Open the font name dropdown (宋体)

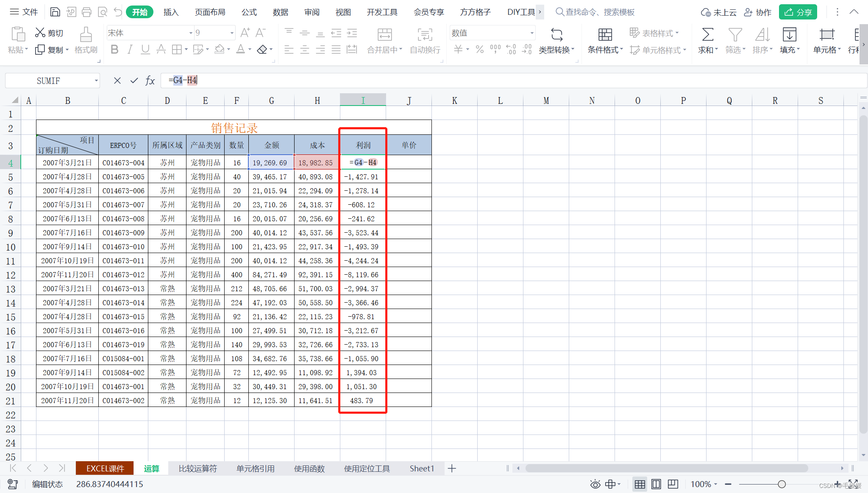(191, 33)
